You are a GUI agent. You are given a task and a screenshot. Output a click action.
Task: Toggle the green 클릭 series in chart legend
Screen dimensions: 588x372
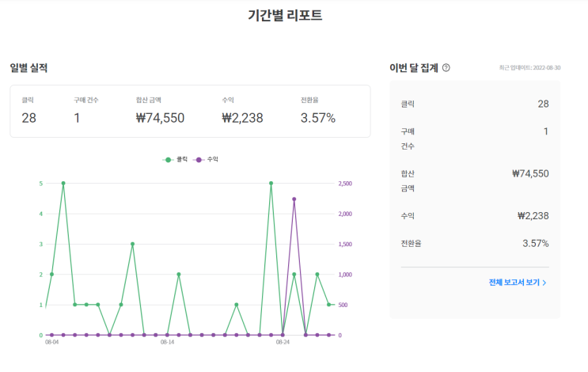[x=175, y=159]
